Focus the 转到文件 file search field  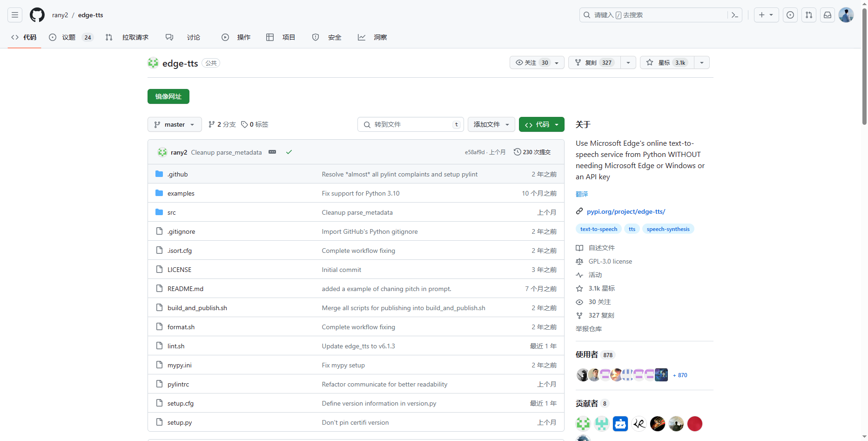point(410,124)
